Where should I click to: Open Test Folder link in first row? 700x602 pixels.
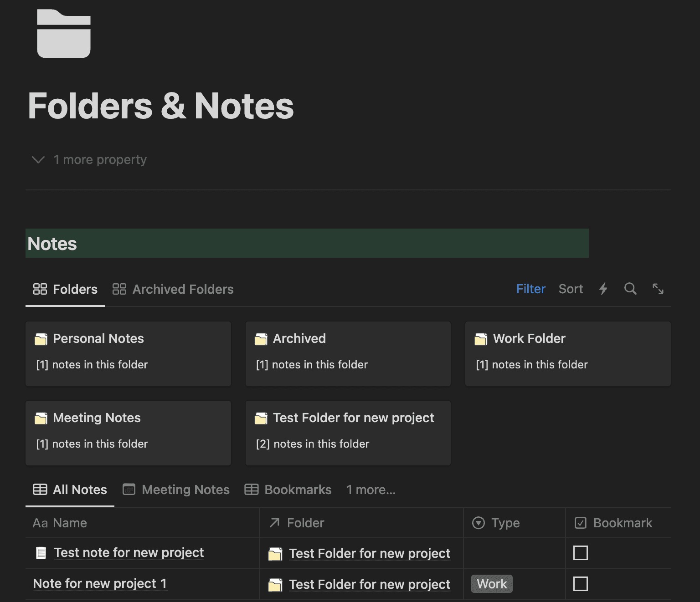pos(370,553)
